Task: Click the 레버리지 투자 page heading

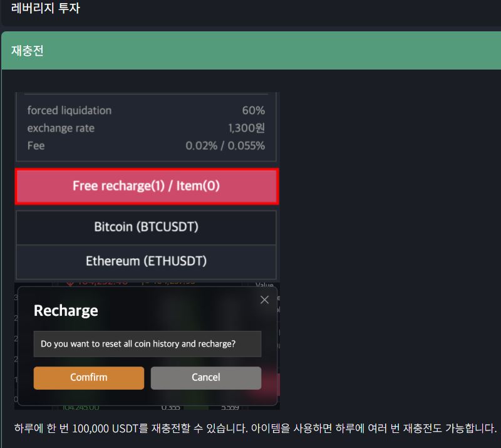Action: 46,9
